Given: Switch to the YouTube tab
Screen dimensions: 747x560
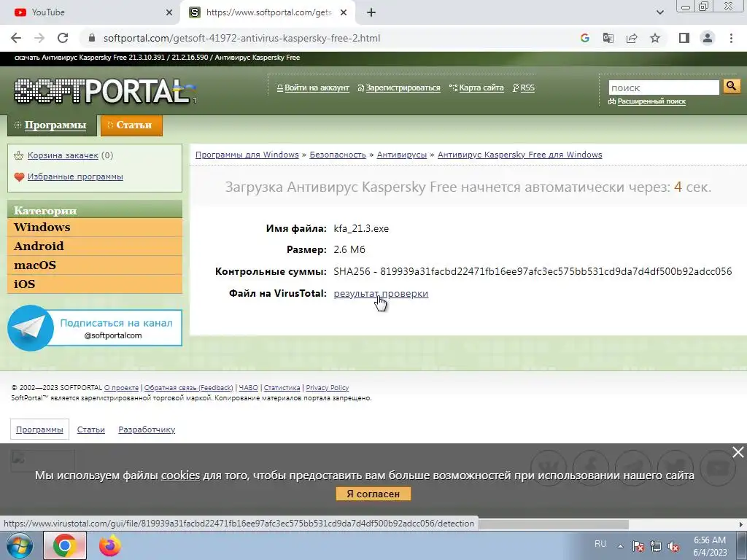Looking at the screenshot, I should [90, 12].
